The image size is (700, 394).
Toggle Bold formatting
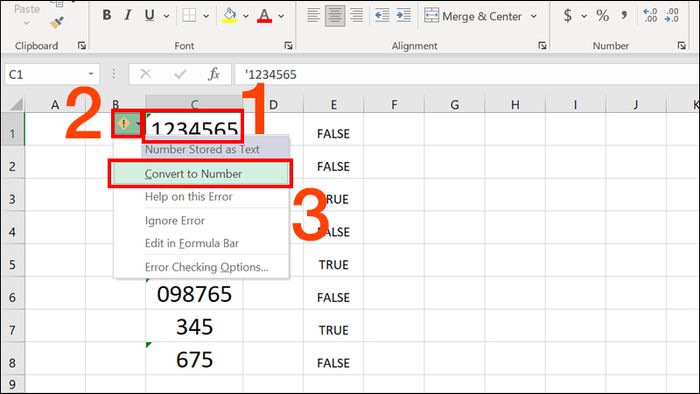click(107, 16)
